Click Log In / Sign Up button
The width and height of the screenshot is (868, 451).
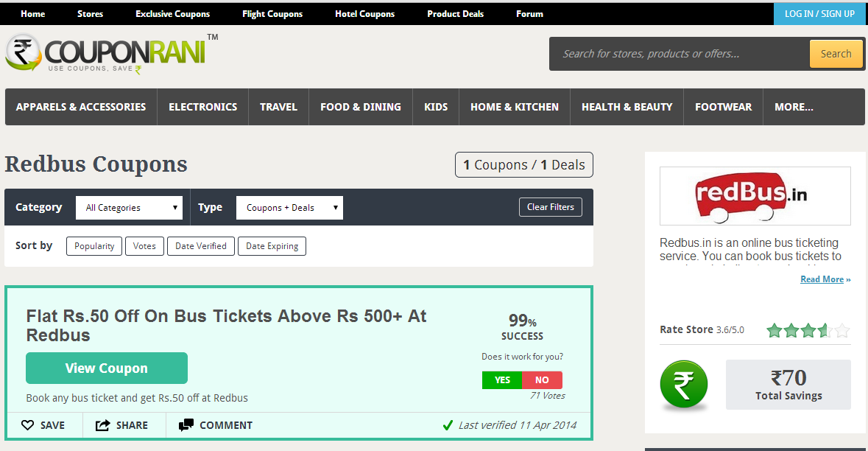pyautogui.click(x=820, y=14)
